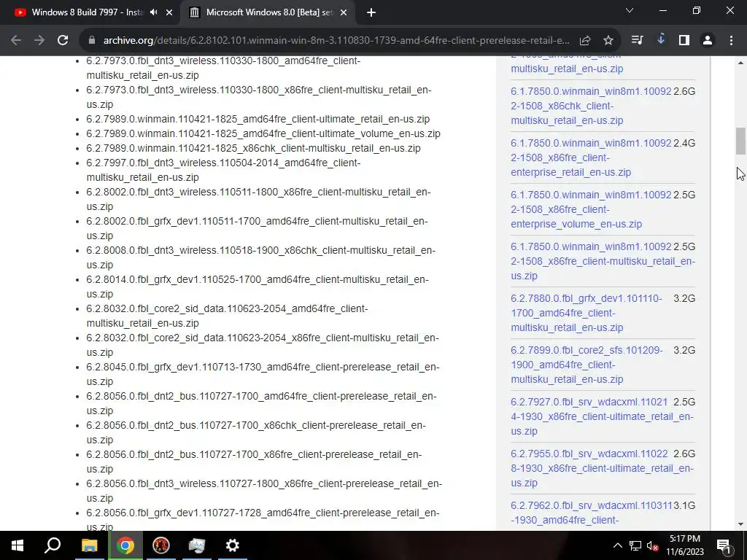Open Windows taskbar search
The height and width of the screenshot is (560, 747).
click(x=53, y=545)
